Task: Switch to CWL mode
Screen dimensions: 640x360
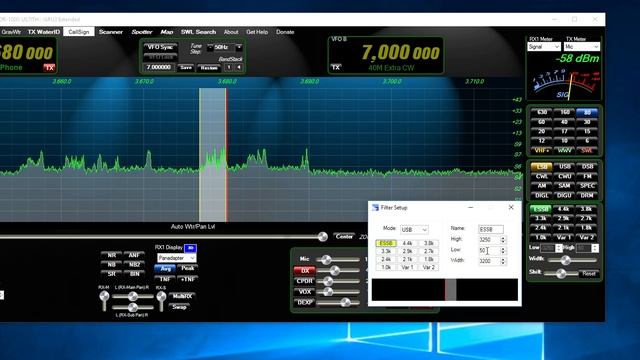Action: coord(542,176)
